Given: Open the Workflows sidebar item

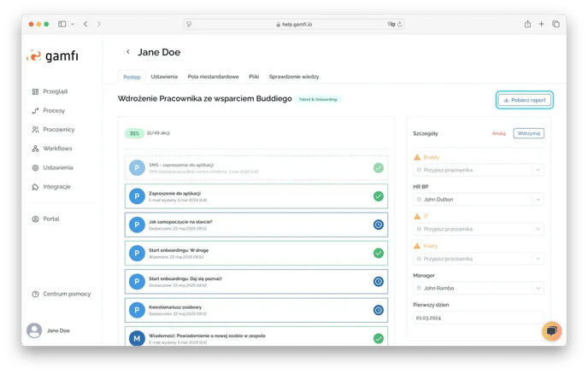Looking at the screenshot, I should (x=35, y=149).
